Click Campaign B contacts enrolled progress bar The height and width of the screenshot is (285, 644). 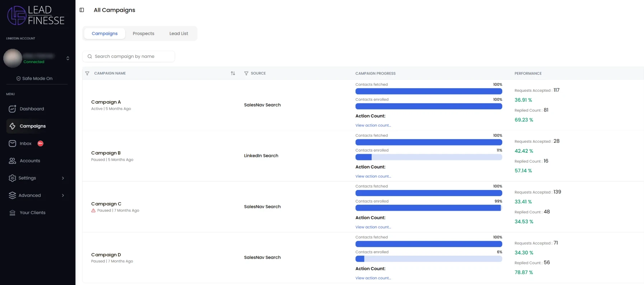[x=429, y=157]
